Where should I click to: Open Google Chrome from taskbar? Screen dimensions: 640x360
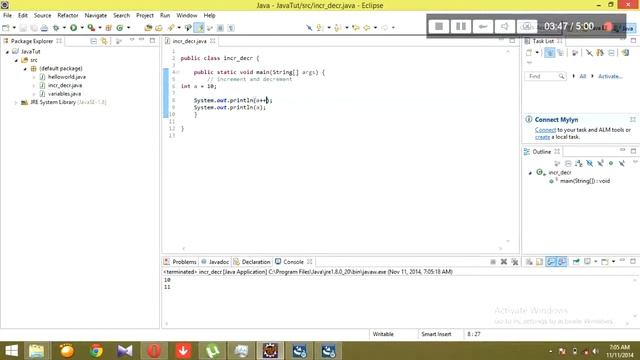(x=96, y=351)
